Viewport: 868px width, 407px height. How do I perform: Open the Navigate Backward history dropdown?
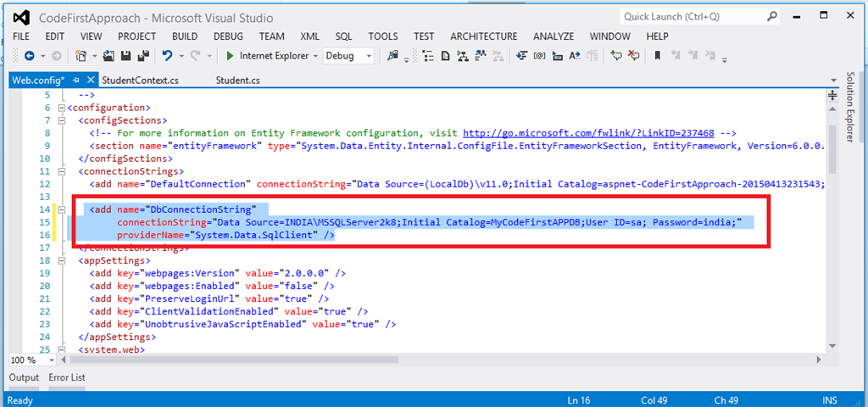pyautogui.click(x=42, y=56)
